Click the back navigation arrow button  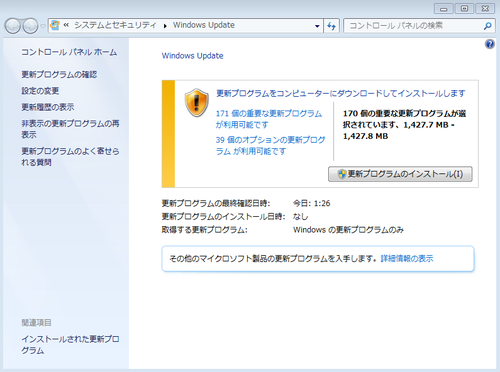click(13, 26)
